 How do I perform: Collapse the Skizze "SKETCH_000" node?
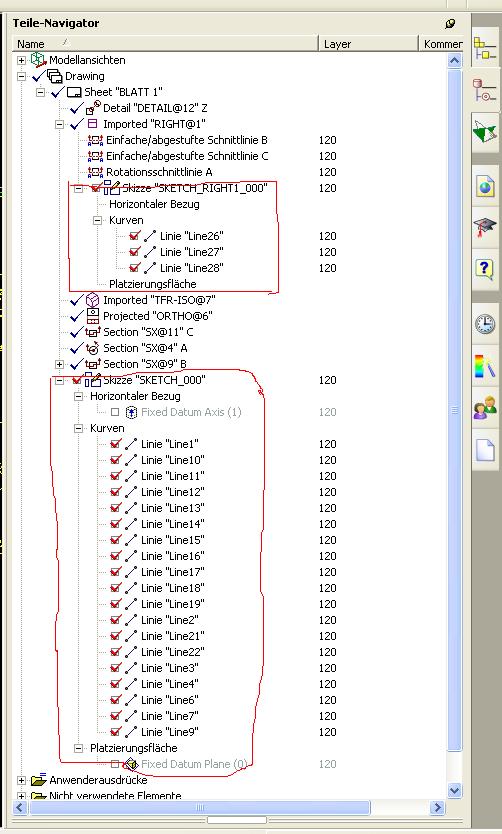point(60,380)
